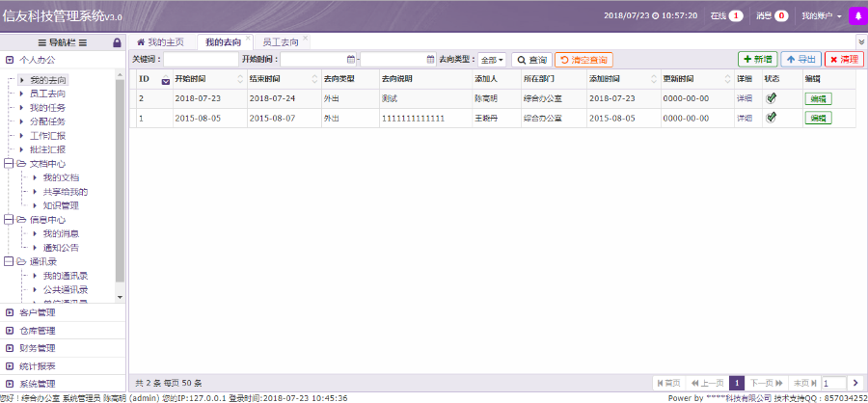Open 批注汇报 in the navigation tree
The height and width of the screenshot is (403, 868).
coord(47,149)
